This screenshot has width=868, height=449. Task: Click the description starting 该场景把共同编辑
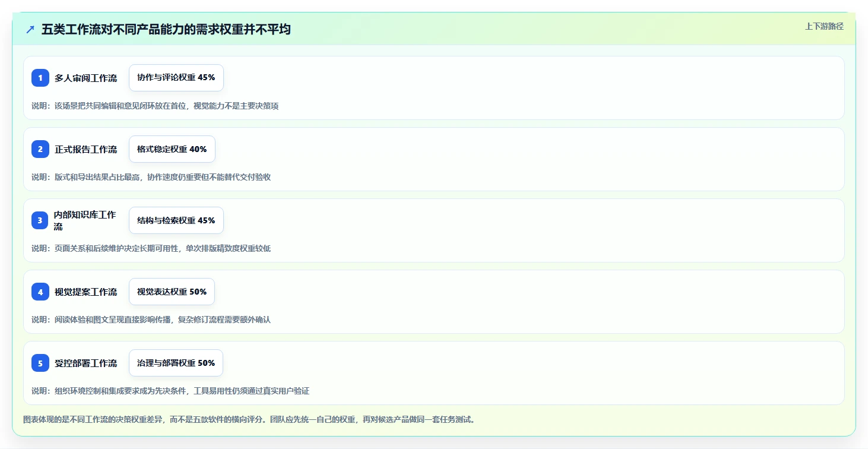coord(155,106)
